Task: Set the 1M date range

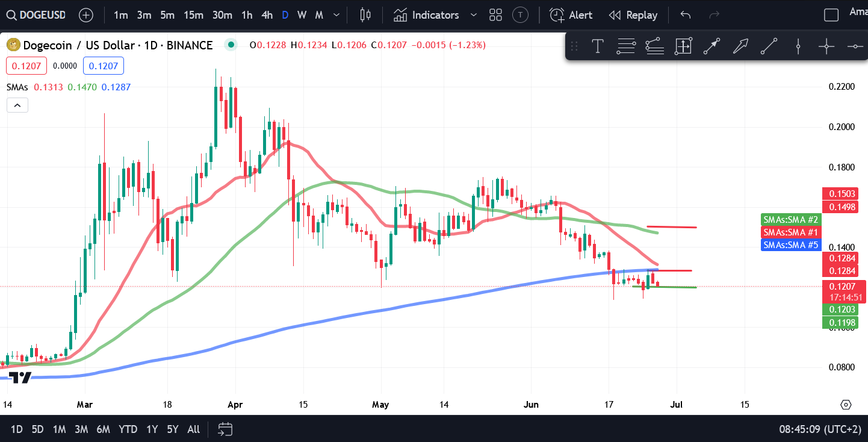Action: pyautogui.click(x=59, y=429)
